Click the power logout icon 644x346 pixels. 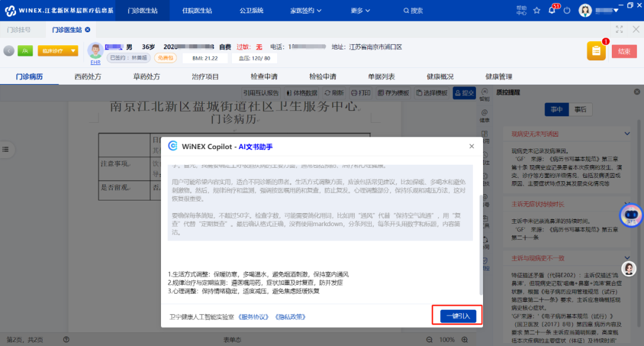567,11
